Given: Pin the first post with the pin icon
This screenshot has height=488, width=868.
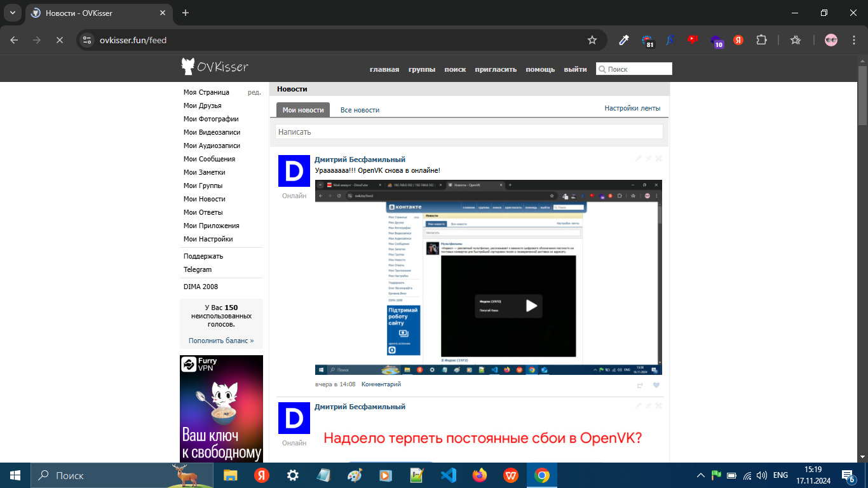Looking at the screenshot, I should pos(648,158).
